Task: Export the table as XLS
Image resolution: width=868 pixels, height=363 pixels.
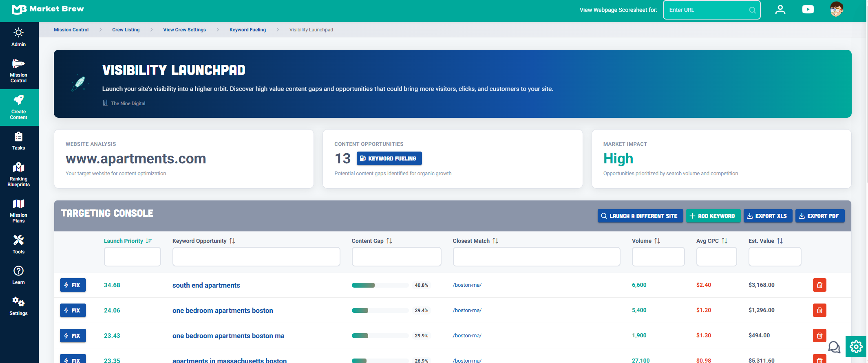Action: (768, 216)
